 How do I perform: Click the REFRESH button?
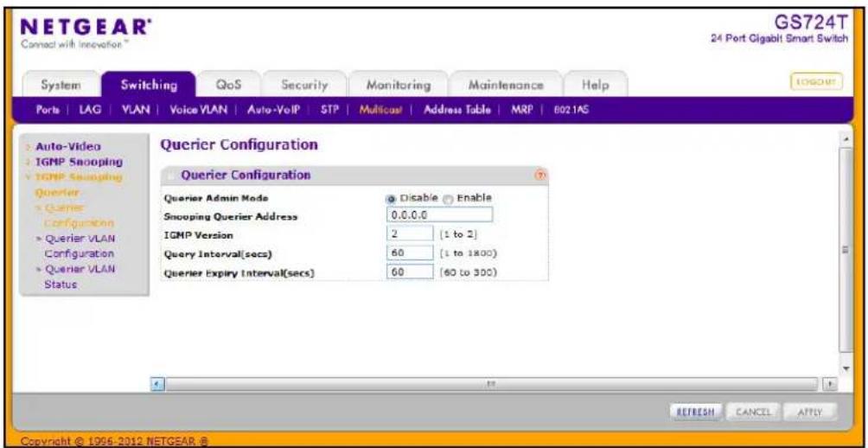point(695,412)
